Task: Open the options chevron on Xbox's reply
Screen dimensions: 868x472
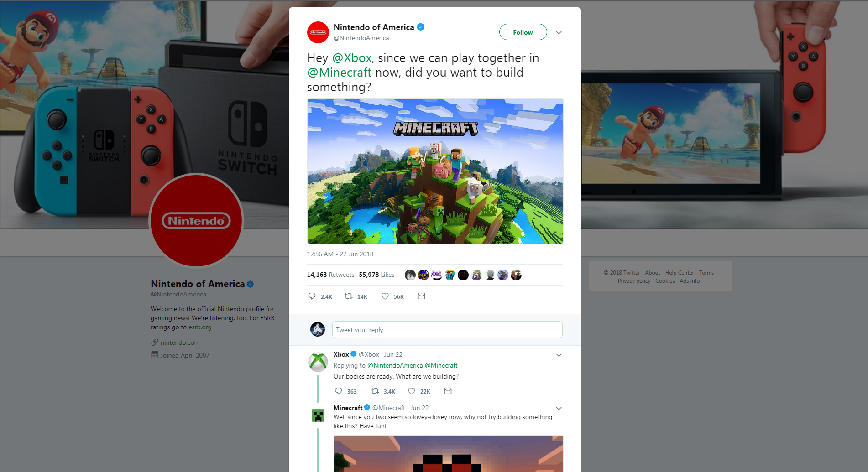Action: [559, 355]
